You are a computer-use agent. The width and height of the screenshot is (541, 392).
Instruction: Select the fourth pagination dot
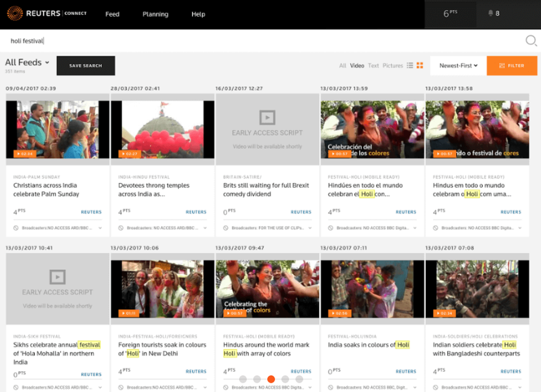coord(285,379)
